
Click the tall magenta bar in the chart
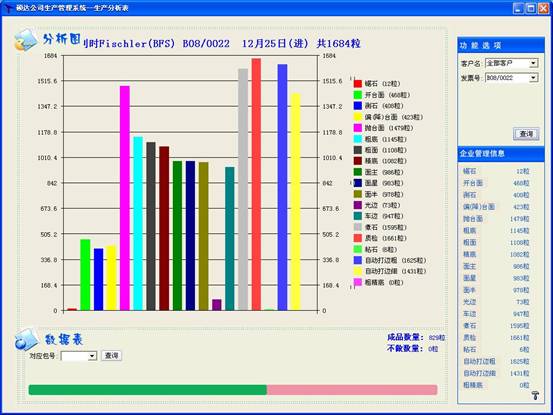(x=125, y=198)
